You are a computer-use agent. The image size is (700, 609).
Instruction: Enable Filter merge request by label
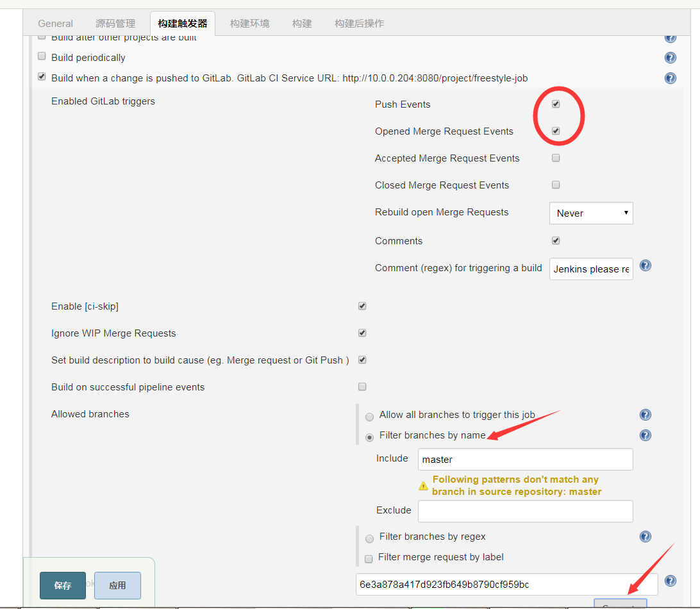[x=369, y=559]
